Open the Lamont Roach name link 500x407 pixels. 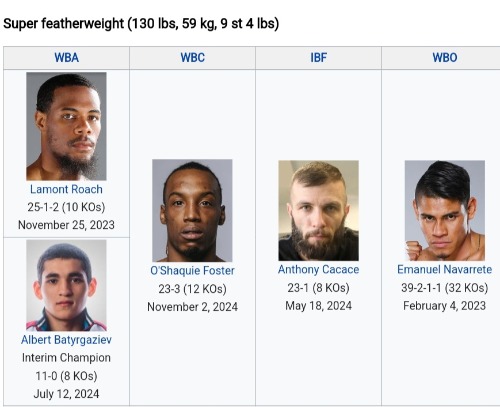point(66,189)
